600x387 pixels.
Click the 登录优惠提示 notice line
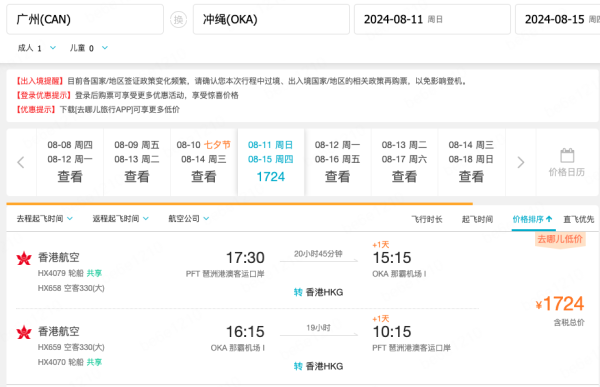127,95
